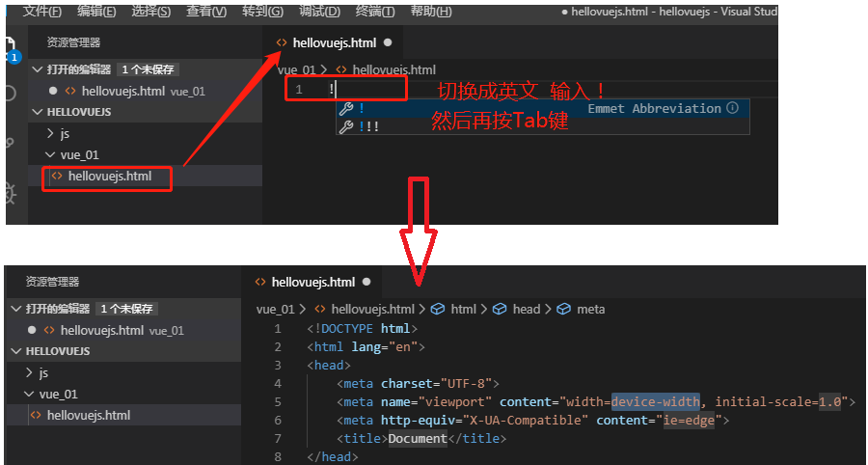Open the 文件(F) menu
868x465 pixels.
coord(42,11)
